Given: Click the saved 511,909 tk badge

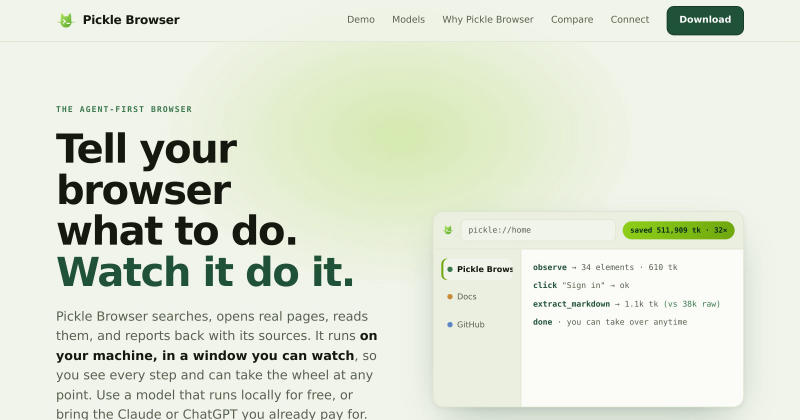Looking at the screenshot, I should (x=678, y=230).
